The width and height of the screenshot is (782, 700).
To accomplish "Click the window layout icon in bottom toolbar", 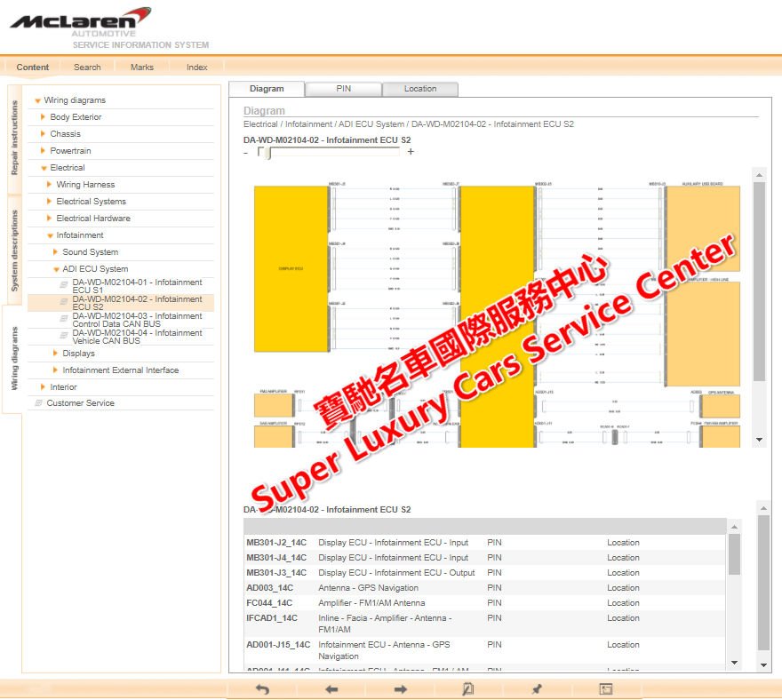I will click(605, 689).
